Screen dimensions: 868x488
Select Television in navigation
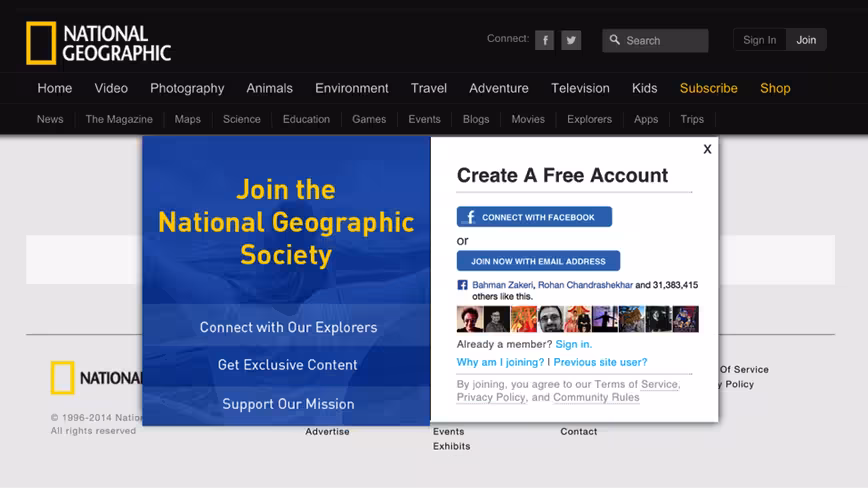[x=580, y=89]
